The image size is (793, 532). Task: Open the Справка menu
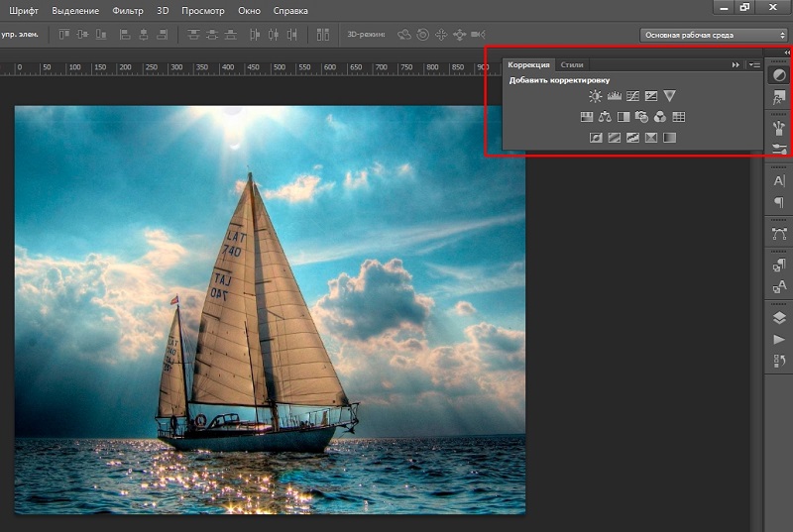pyautogui.click(x=290, y=11)
